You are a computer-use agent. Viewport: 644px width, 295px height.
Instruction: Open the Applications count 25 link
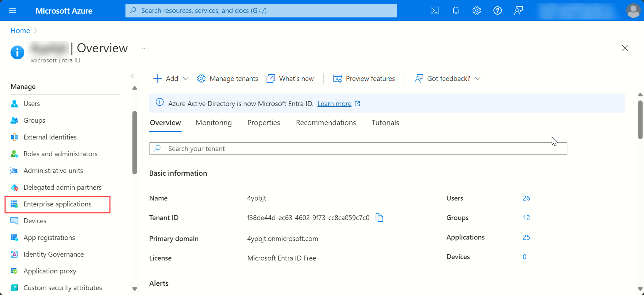526,237
